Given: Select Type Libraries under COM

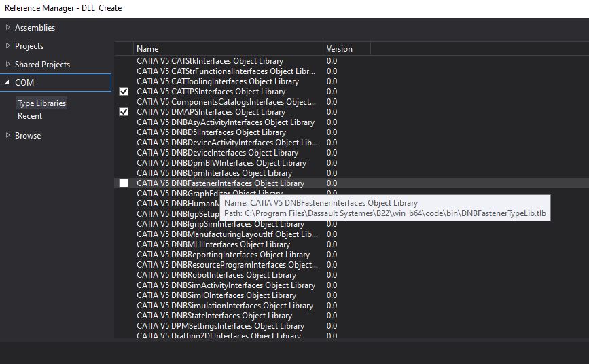Looking at the screenshot, I should coord(41,103).
